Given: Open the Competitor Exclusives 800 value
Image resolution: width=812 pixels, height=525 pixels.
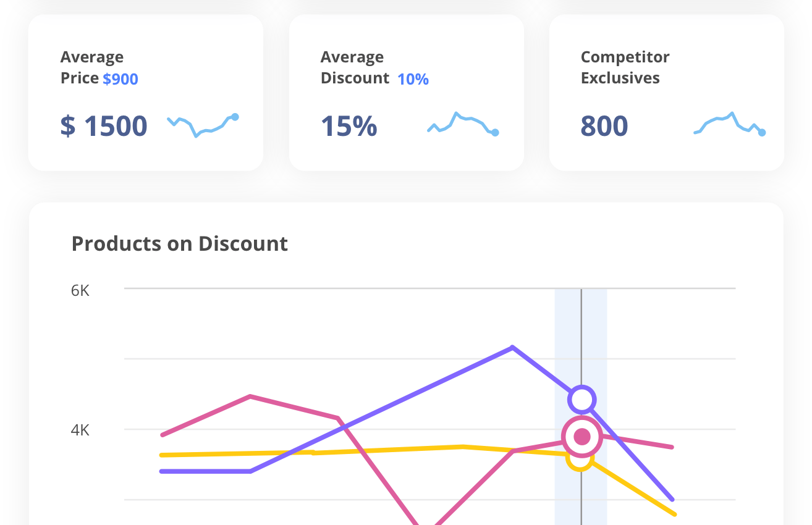Looking at the screenshot, I should tap(604, 126).
